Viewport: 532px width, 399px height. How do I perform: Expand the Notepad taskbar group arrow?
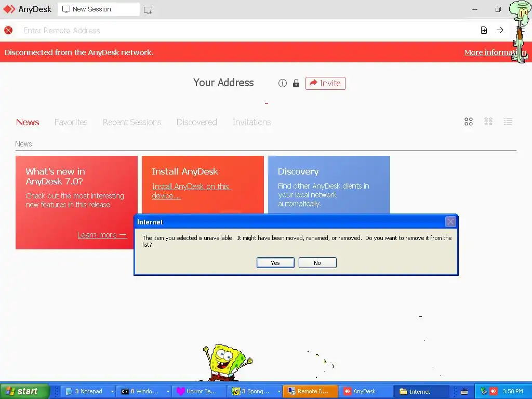coord(112,392)
